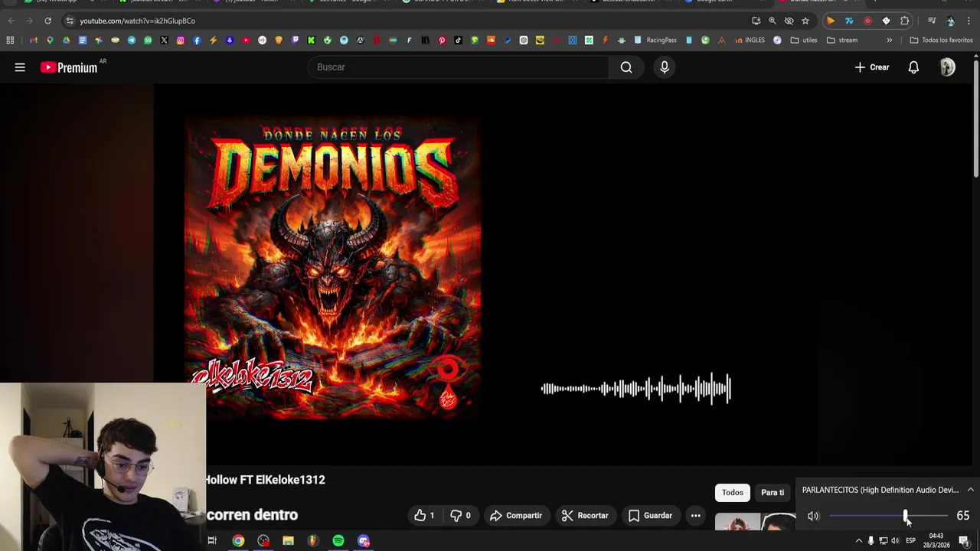Go forward with browser forward arrow
The height and width of the screenshot is (551, 980).
point(29,21)
